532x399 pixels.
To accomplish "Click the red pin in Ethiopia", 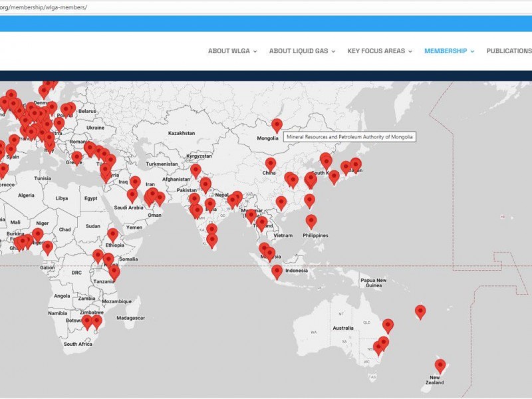I will (113, 235).
